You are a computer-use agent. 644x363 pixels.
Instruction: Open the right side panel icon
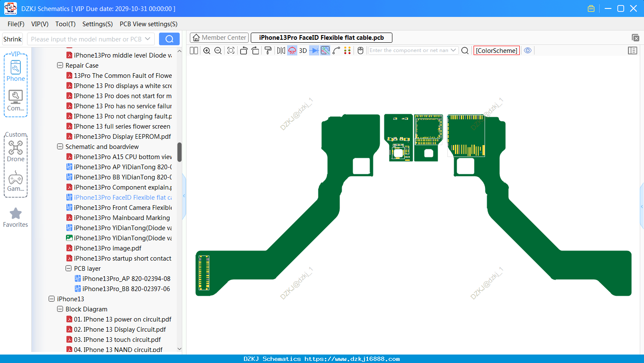pos(632,50)
